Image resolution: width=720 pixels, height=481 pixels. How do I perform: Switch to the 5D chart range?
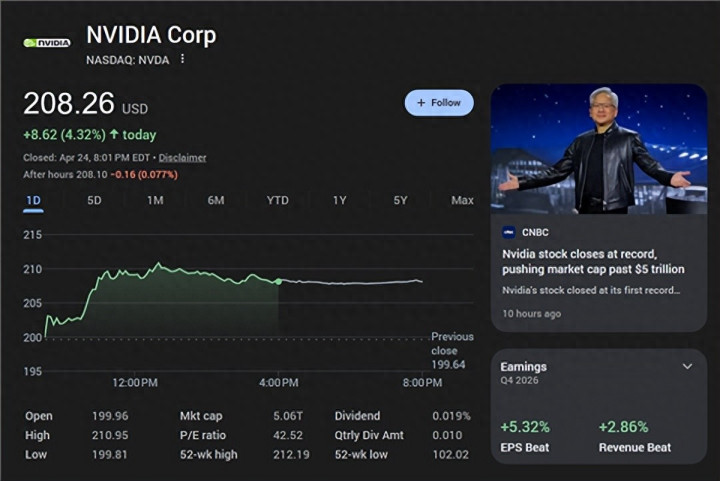[x=94, y=201]
